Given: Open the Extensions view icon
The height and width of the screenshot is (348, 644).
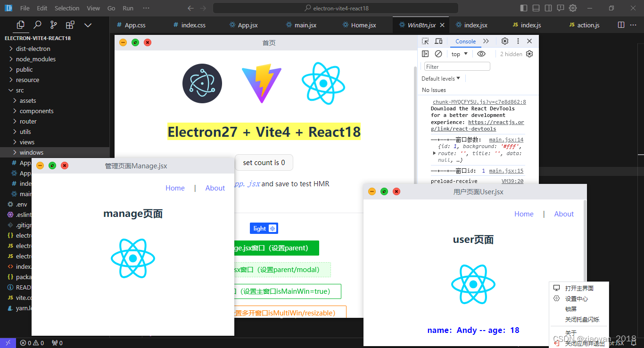Looking at the screenshot, I should (x=70, y=25).
